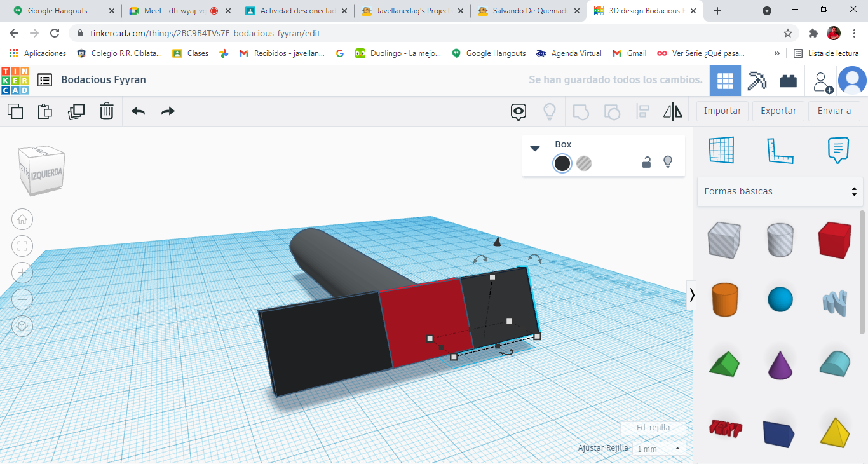Screen dimensions: 868x464
Task: Click the Exportar button
Action: (x=778, y=111)
